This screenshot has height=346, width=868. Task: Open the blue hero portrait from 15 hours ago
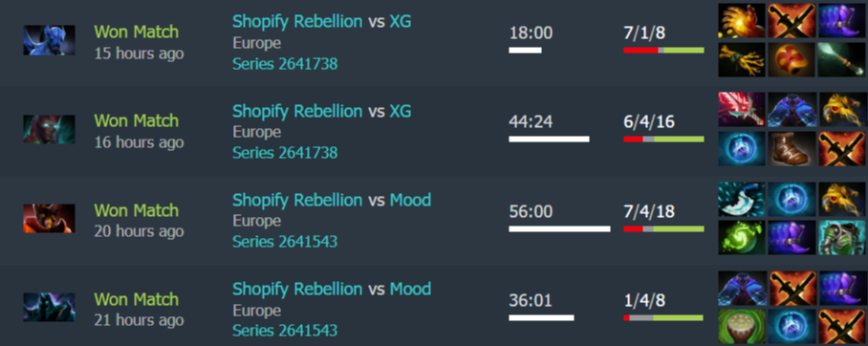pos(49,40)
